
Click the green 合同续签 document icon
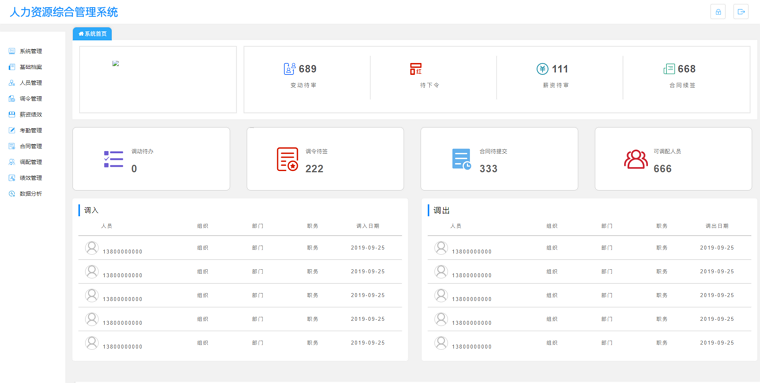(669, 69)
